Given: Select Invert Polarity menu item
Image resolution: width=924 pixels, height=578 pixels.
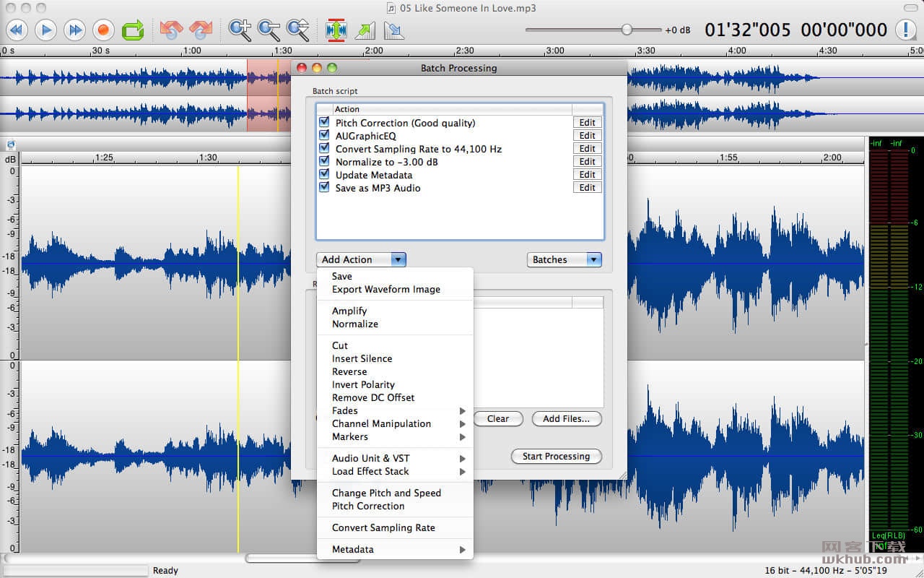Looking at the screenshot, I should tap(395, 384).
